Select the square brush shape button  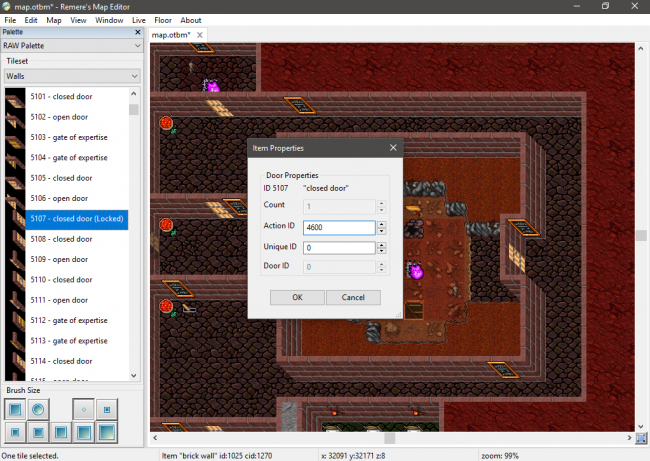[x=15, y=410]
